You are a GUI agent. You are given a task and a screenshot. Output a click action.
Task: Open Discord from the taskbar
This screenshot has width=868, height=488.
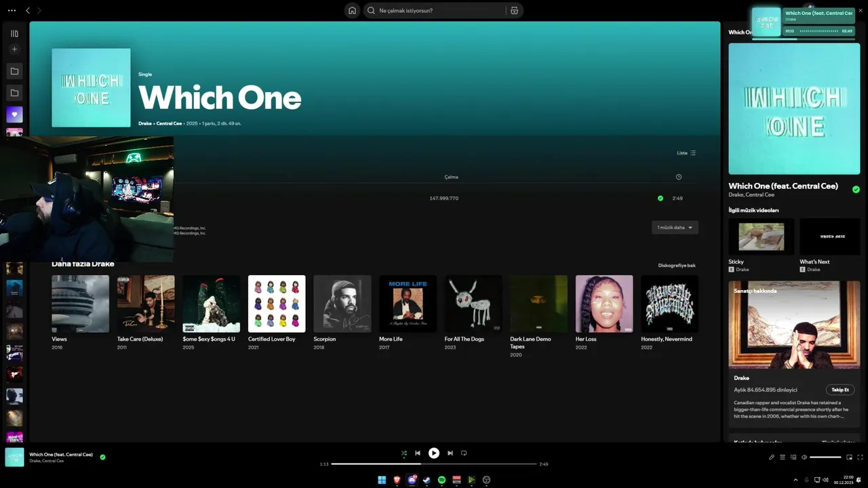coord(412,480)
